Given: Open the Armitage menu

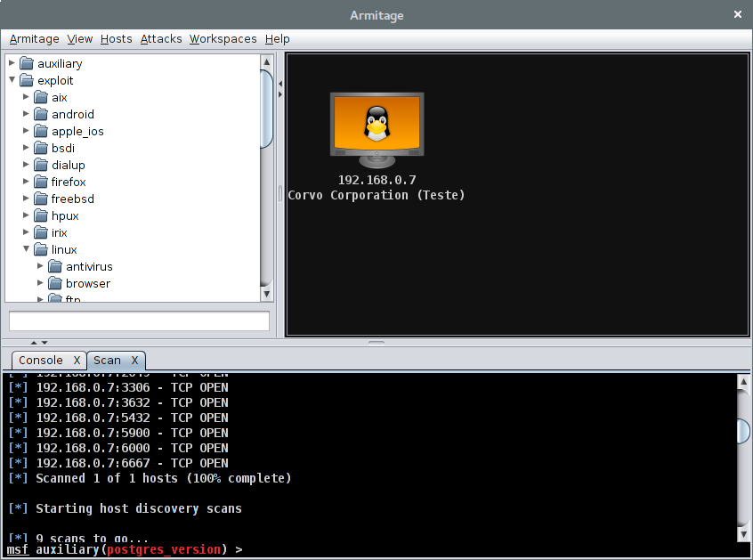Looking at the screenshot, I should tap(35, 39).
